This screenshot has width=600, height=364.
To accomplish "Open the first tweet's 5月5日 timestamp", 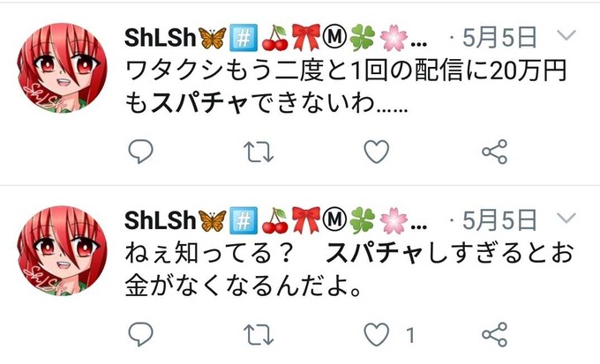I will click(499, 38).
